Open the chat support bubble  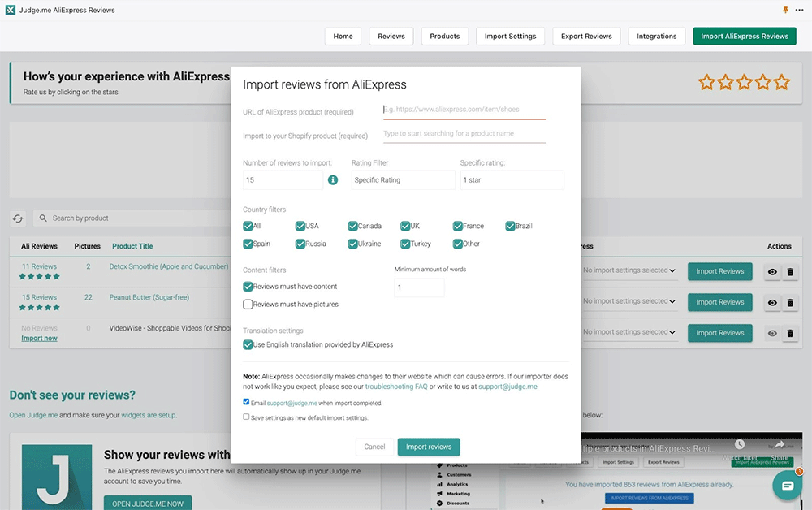click(x=787, y=485)
